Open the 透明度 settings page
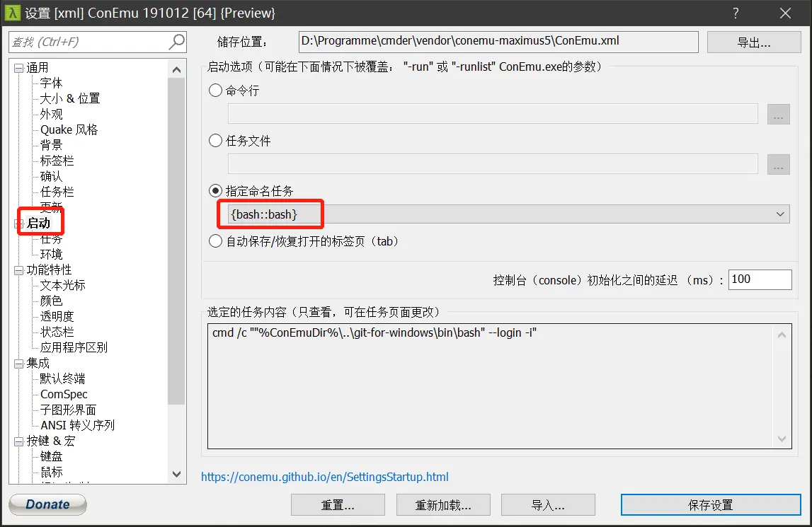This screenshot has height=527, width=812. point(57,316)
